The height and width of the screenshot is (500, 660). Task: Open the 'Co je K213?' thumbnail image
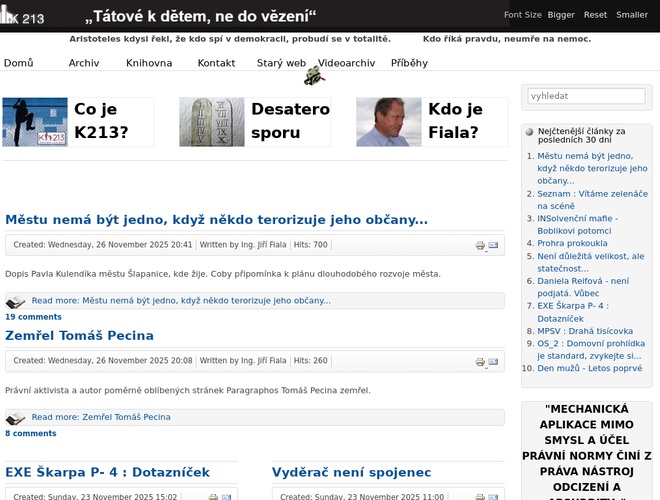click(35, 122)
